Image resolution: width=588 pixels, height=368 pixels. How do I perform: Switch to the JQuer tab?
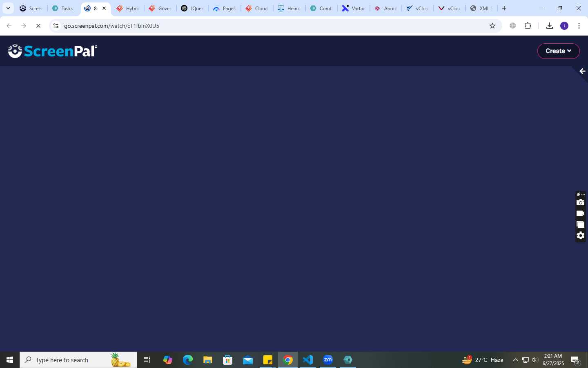point(192,8)
